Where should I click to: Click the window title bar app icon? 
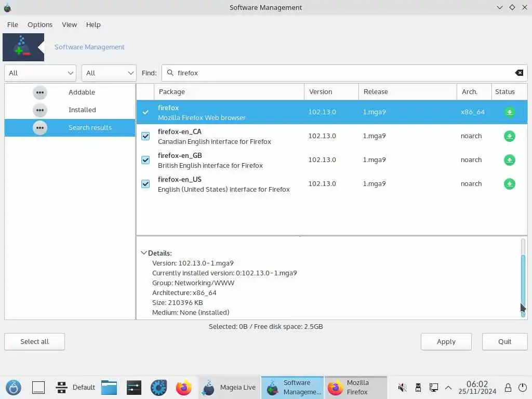tap(7, 7)
